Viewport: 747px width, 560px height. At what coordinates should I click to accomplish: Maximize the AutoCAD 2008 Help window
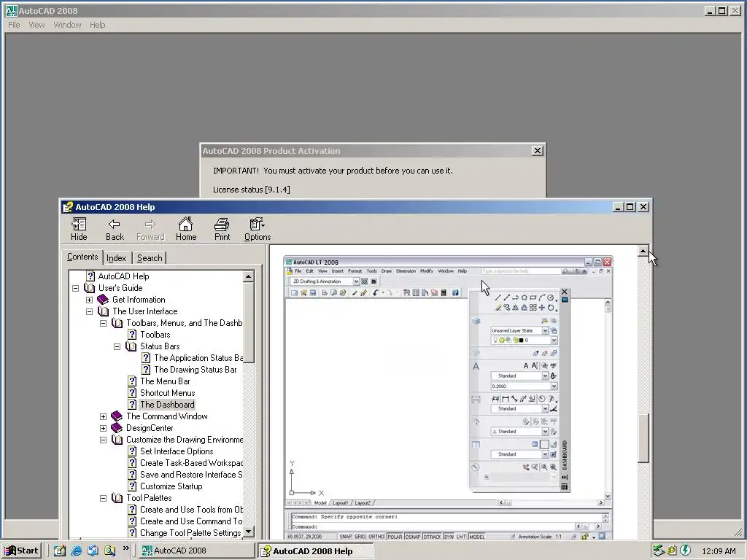tap(630, 206)
